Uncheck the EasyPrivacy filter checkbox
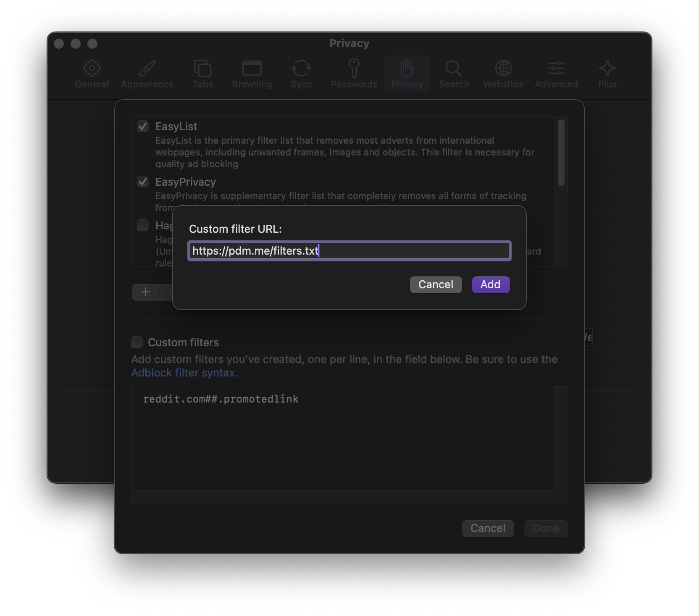Viewport: 699px width, 616px height. [x=143, y=182]
